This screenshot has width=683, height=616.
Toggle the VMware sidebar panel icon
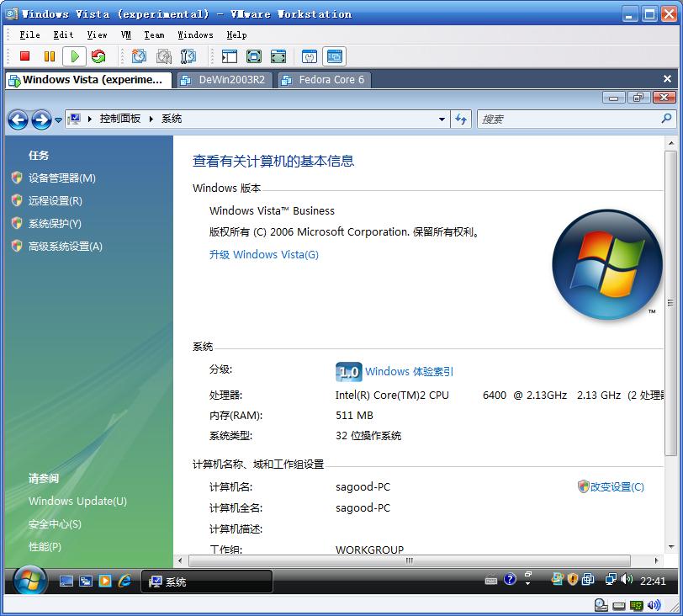click(230, 56)
